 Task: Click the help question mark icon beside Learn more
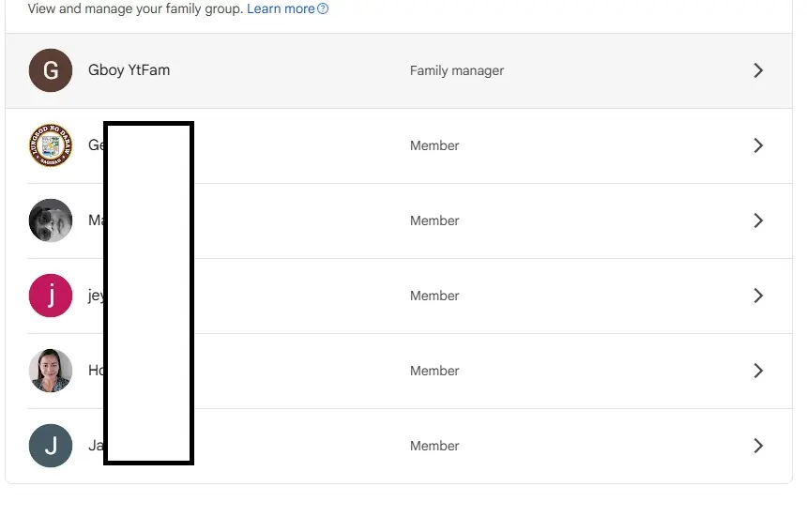[x=323, y=8]
